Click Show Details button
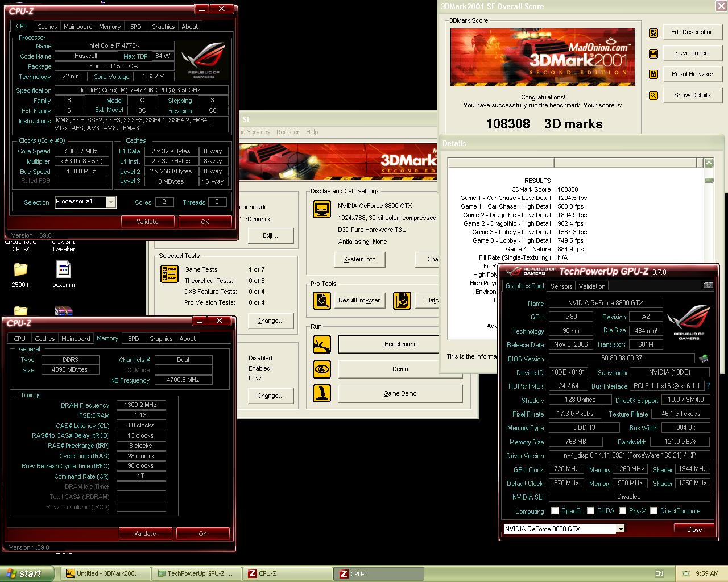The image size is (728, 582). click(692, 95)
